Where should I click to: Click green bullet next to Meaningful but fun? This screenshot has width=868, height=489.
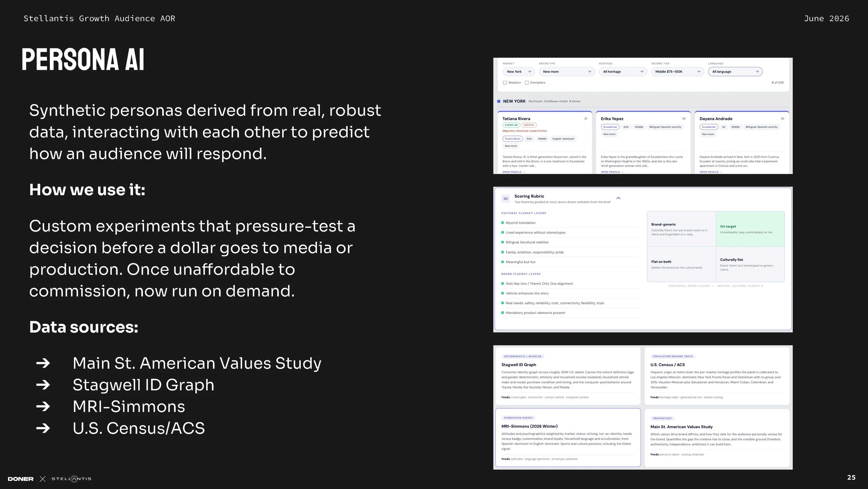502,262
